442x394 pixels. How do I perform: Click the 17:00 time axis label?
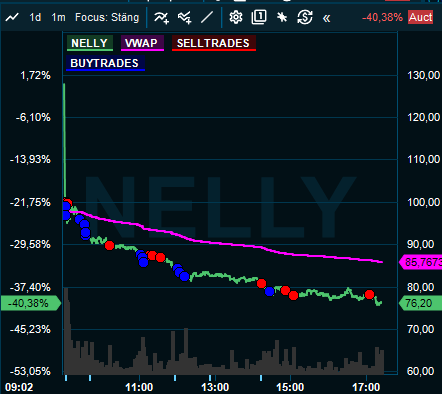[x=366, y=387]
